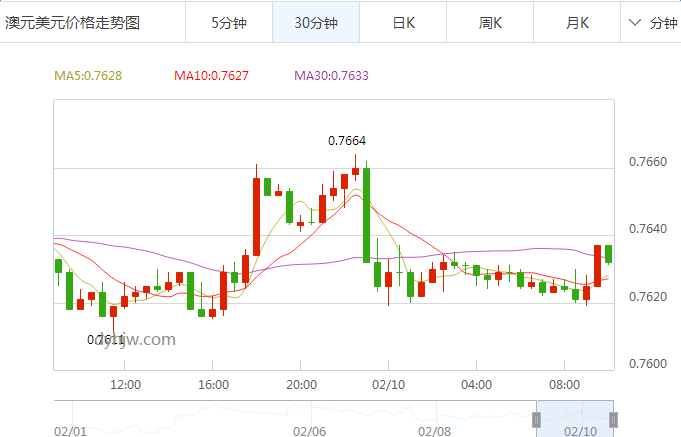
Task: Grab the right range slider handle
Action: tap(613, 420)
